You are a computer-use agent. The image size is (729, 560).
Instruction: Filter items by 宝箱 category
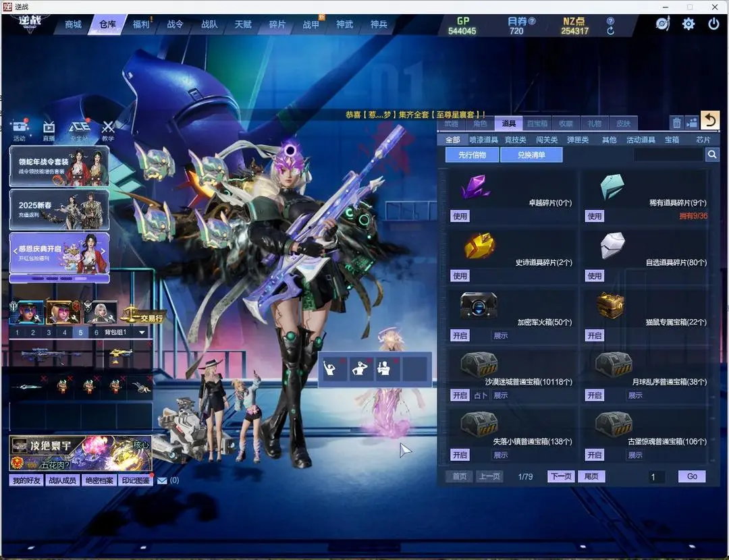(x=672, y=140)
